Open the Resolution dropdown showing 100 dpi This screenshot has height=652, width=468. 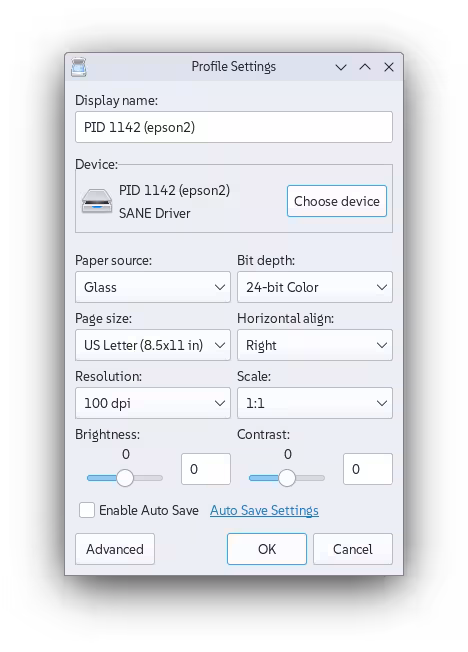click(153, 403)
